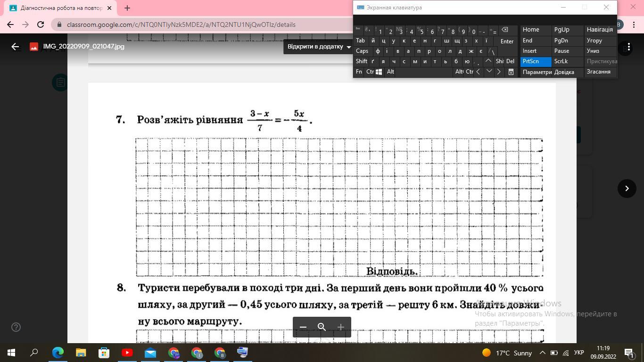Zoom out of the image

(303, 327)
